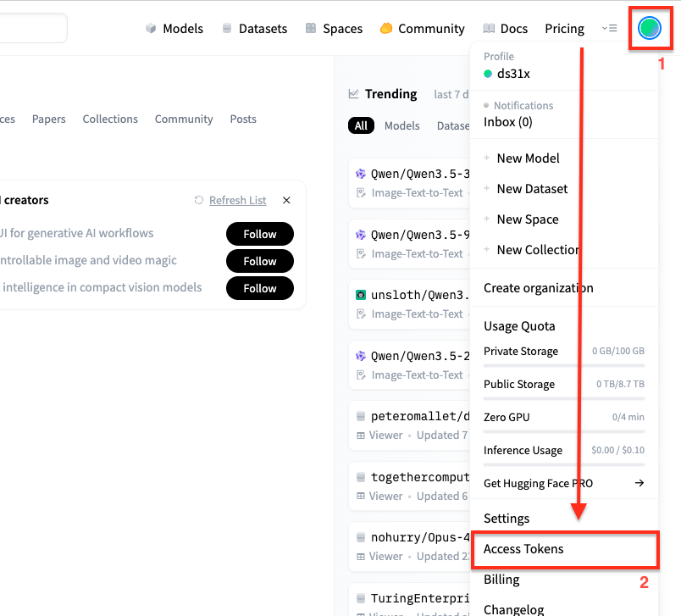The height and width of the screenshot is (616, 681).
Task: Follow the compact vision models creator
Action: 260,288
